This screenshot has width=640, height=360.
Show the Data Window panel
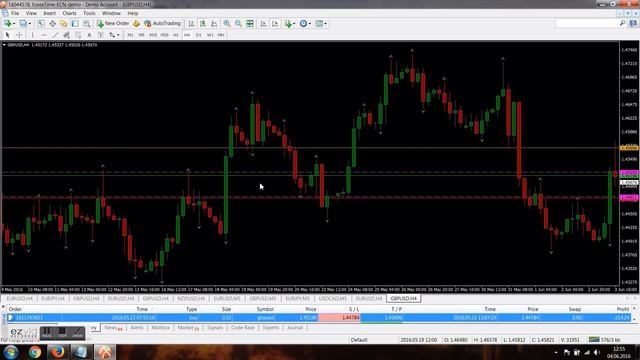click(52, 24)
